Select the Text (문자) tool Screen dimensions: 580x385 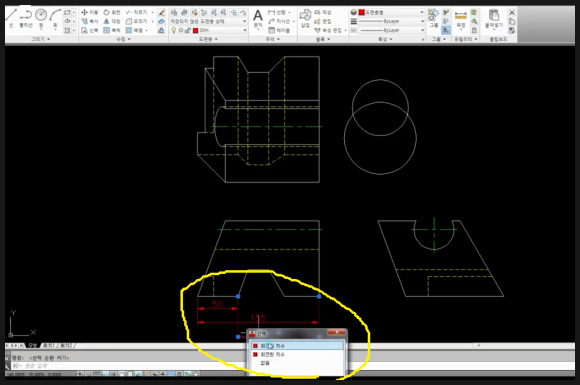pyautogui.click(x=258, y=19)
